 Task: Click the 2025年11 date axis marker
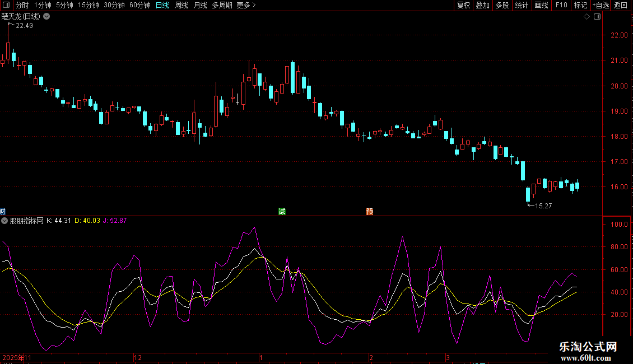pos(18,357)
